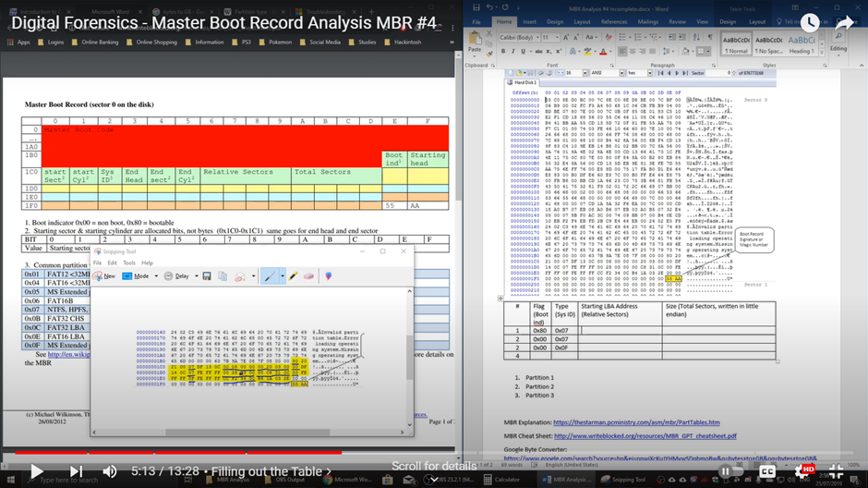
Task: Mute the video volume speaker icon
Action: tap(110, 471)
